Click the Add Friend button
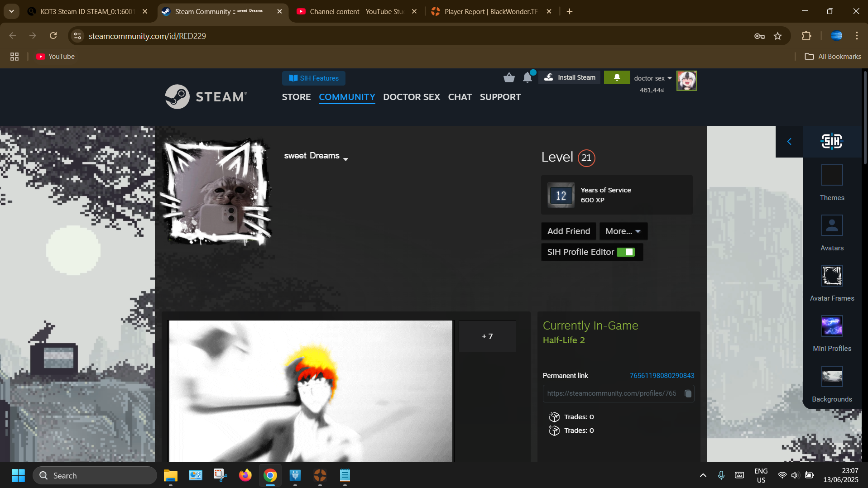Screen dimensions: 868x488 click(x=568, y=231)
